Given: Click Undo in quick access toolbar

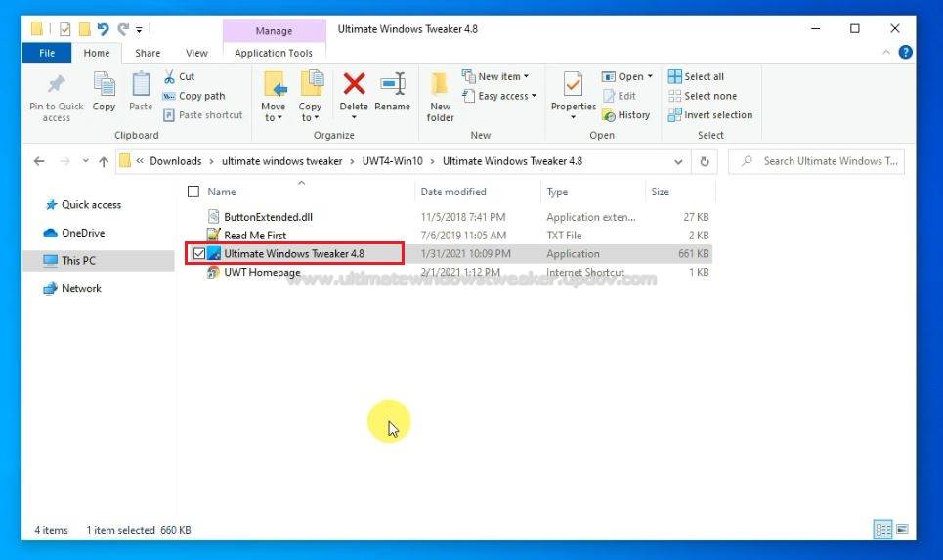Looking at the screenshot, I should 103,29.
